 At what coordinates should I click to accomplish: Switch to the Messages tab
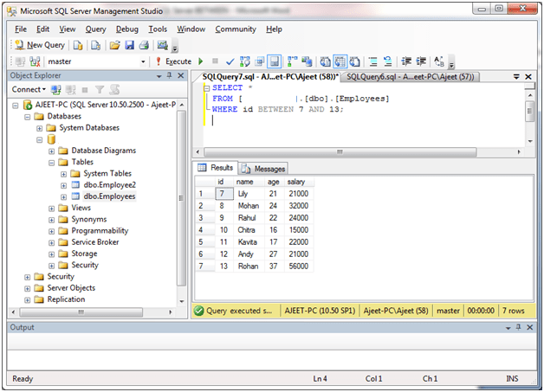click(263, 169)
